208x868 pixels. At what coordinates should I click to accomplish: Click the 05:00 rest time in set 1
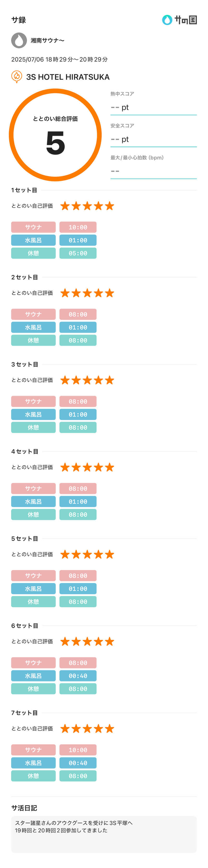78,253
